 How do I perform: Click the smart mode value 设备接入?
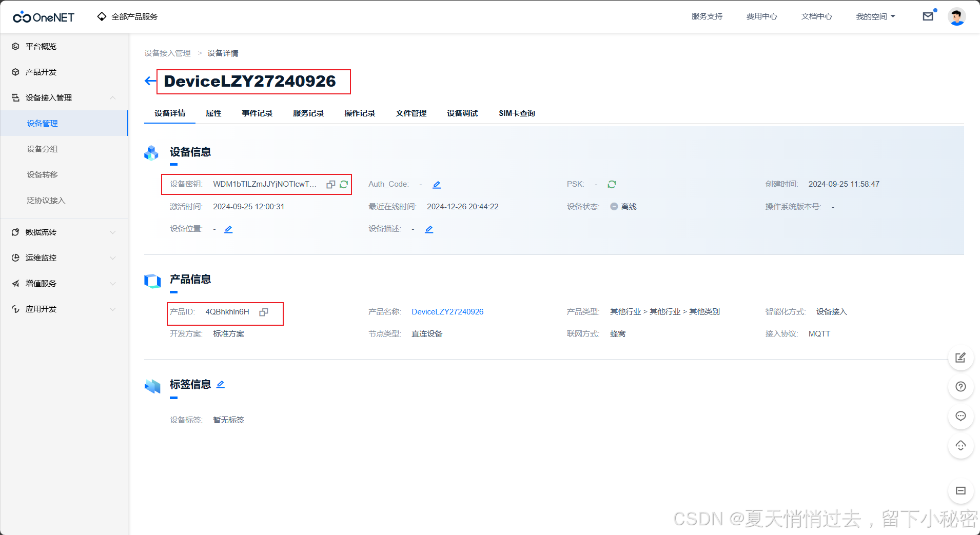pos(832,312)
